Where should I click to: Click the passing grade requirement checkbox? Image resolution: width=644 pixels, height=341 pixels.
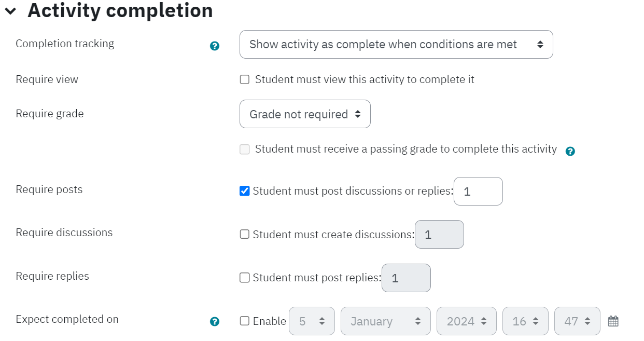(x=245, y=149)
